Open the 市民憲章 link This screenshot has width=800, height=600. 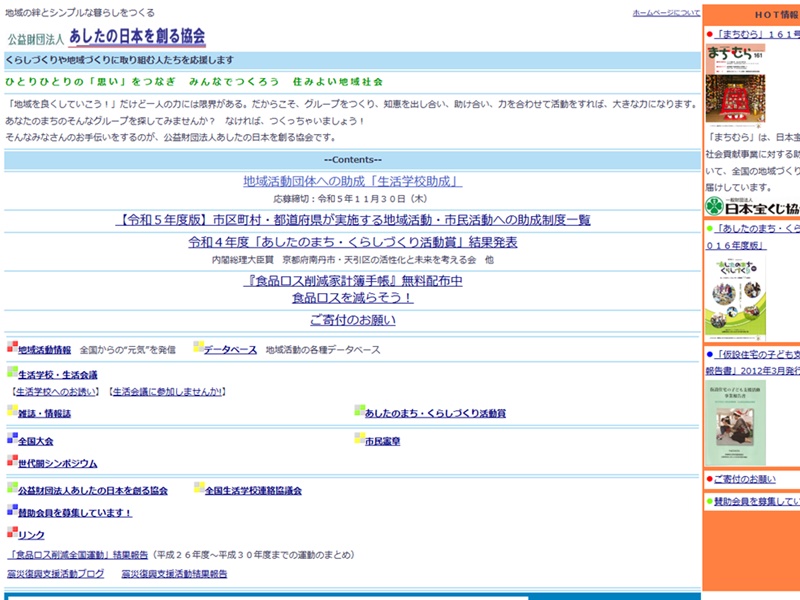[383, 441]
